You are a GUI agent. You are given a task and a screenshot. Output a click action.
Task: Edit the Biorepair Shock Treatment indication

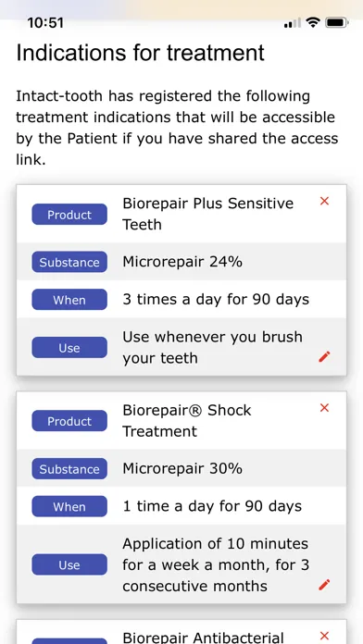click(324, 585)
